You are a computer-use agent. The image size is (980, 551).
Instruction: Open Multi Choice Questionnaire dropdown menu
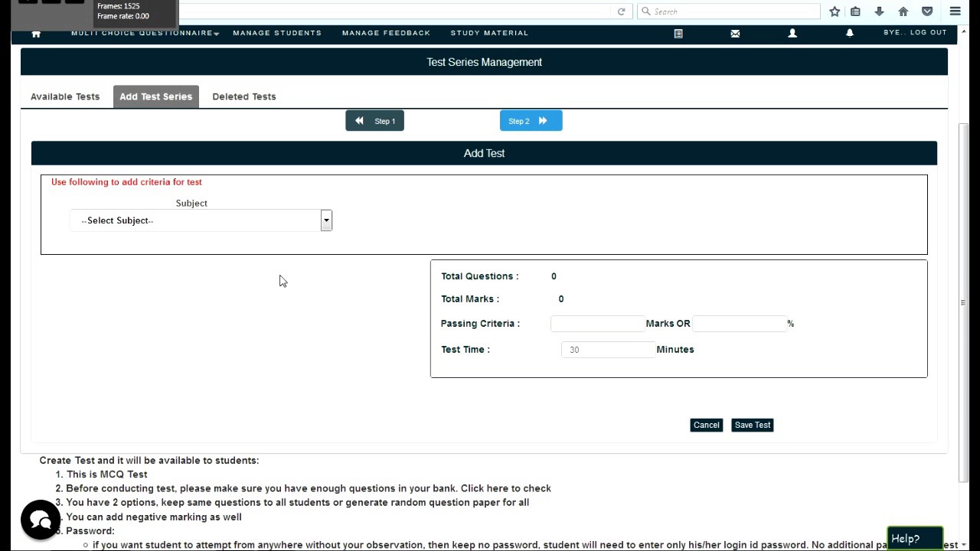click(145, 33)
